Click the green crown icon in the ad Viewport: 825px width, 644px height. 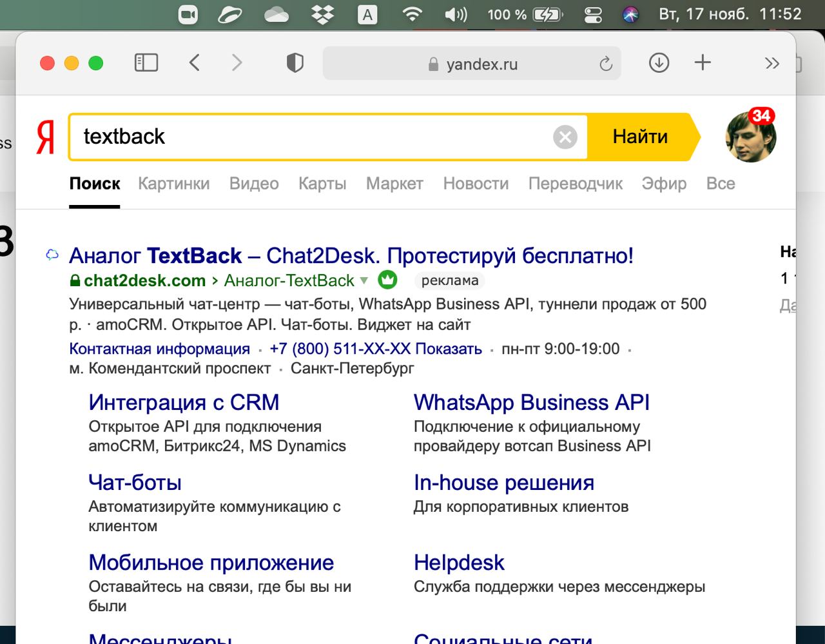[387, 280]
